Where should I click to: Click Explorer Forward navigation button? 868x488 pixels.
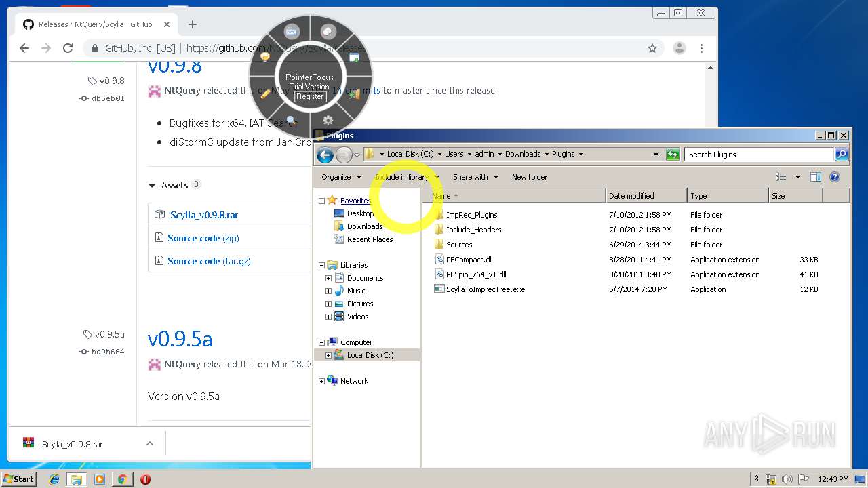coord(344,155)
